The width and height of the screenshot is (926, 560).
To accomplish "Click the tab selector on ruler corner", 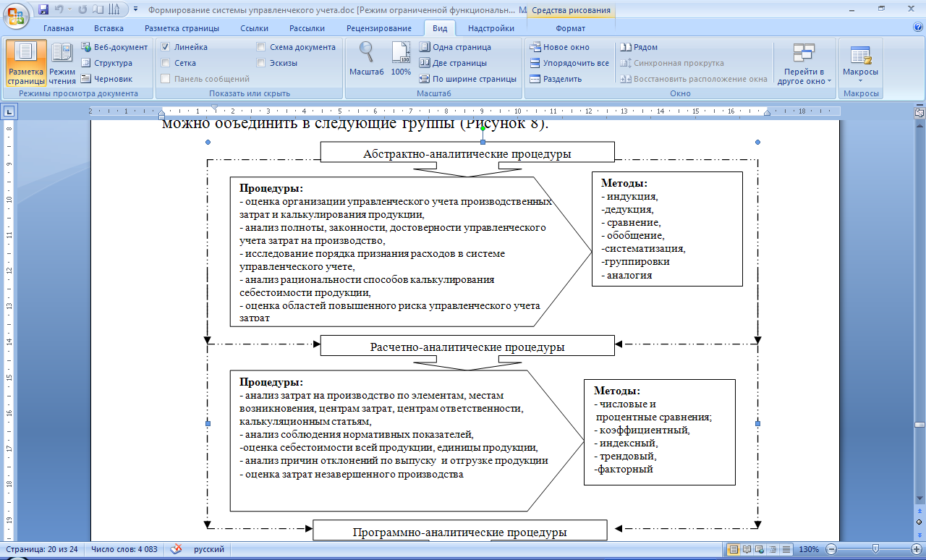I will point(9,111).
